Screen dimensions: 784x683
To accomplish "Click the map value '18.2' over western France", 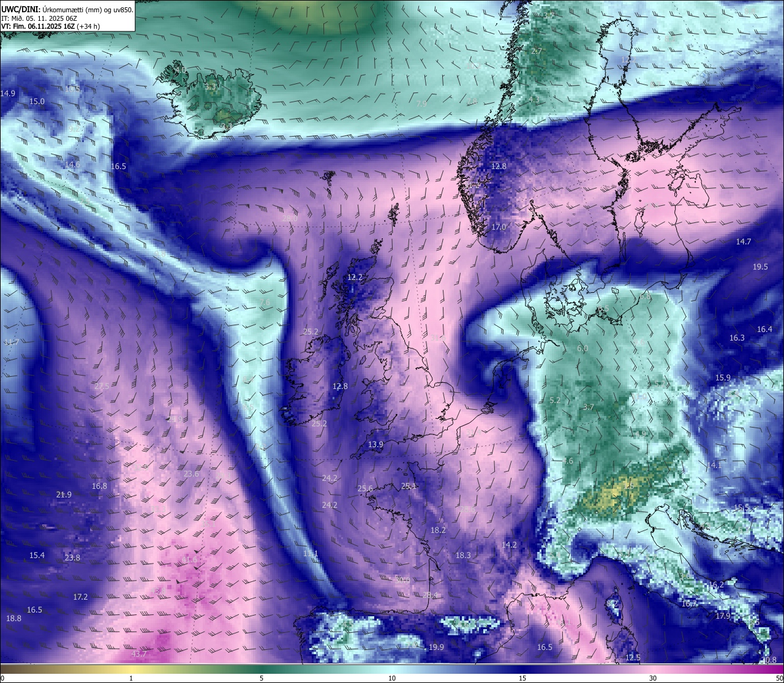I will click(438, 530).
